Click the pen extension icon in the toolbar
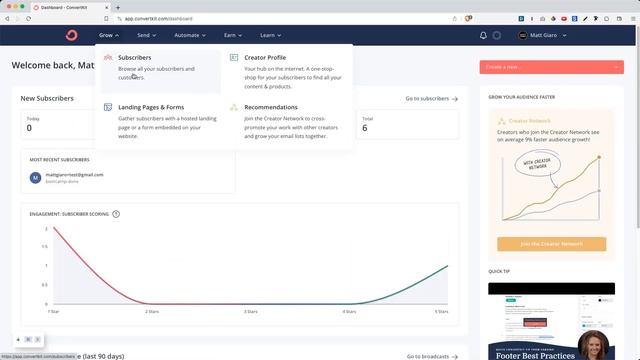 585,19
